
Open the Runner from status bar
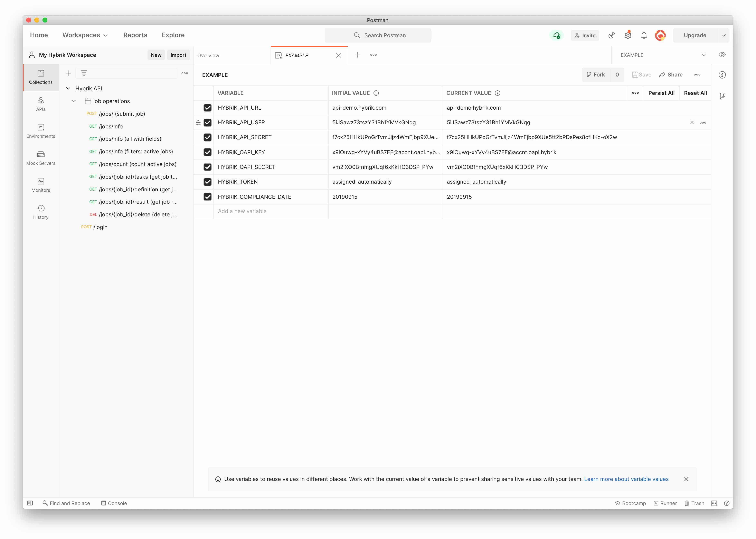click(665, 503)
